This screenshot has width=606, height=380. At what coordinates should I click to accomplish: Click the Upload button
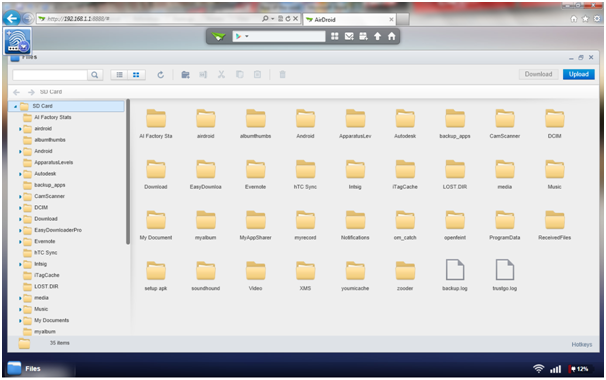579,74
